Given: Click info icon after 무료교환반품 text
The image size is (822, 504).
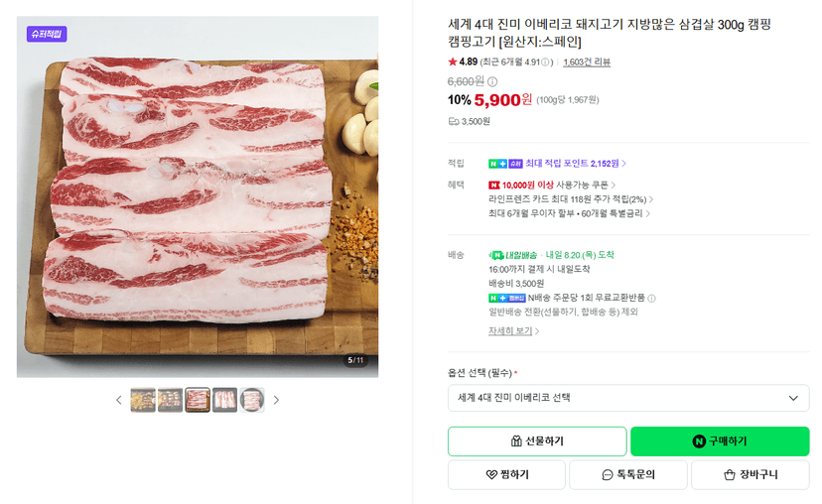Looking at the screenshot, I should click(651, 298).
